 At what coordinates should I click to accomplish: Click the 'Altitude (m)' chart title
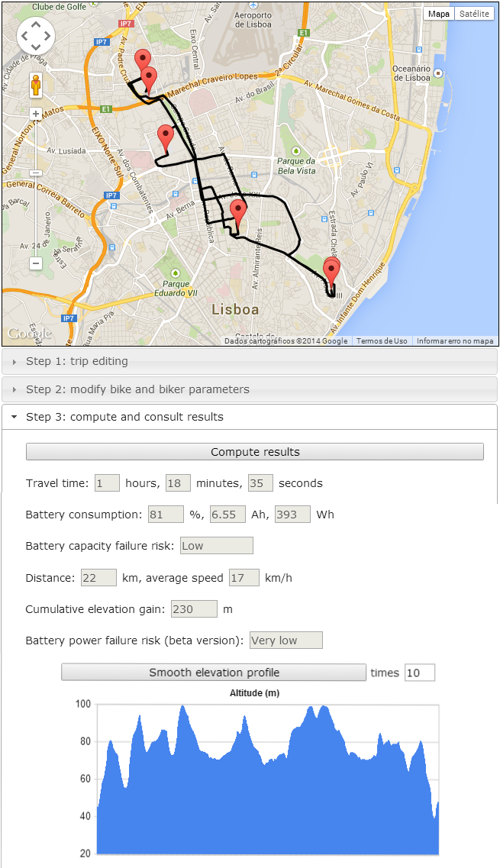pyautogui.click(x=255, y=693)
